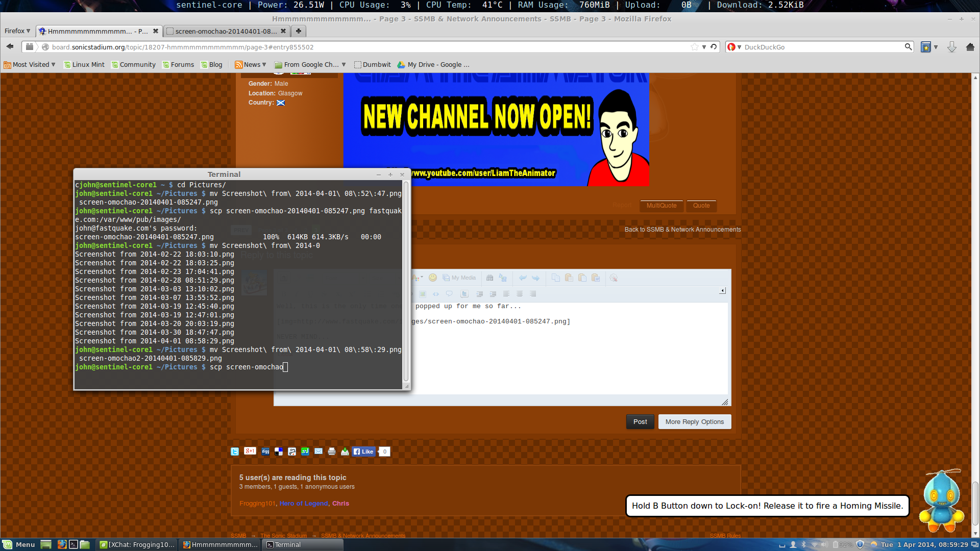This screenshot has height=551, width=980.
Task: Switch to the screen-omochao-20140401 tab
Action: click(226, 31)
